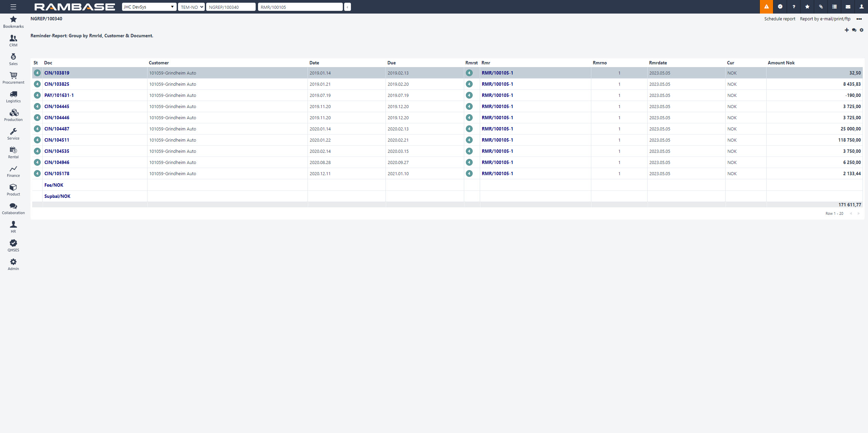Screen dimensions: 868x433
Task: Open the hamburger menu icon
Action: click(x=13, y=7)
